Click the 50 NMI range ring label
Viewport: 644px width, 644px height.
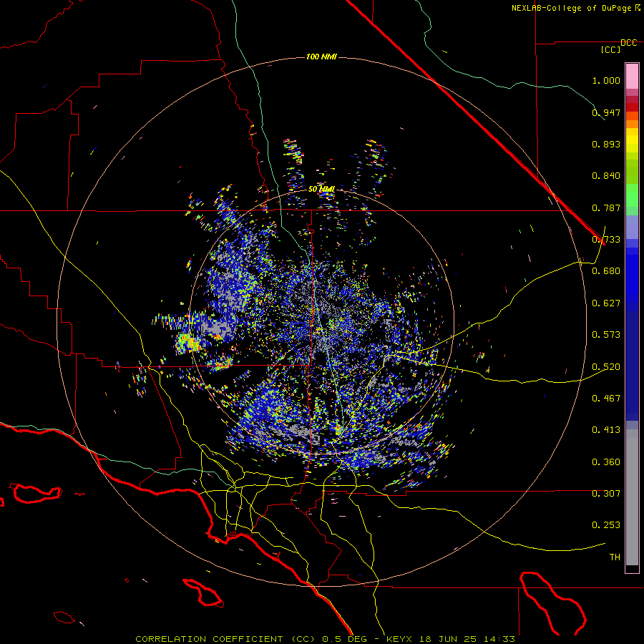tap(321, 189)
